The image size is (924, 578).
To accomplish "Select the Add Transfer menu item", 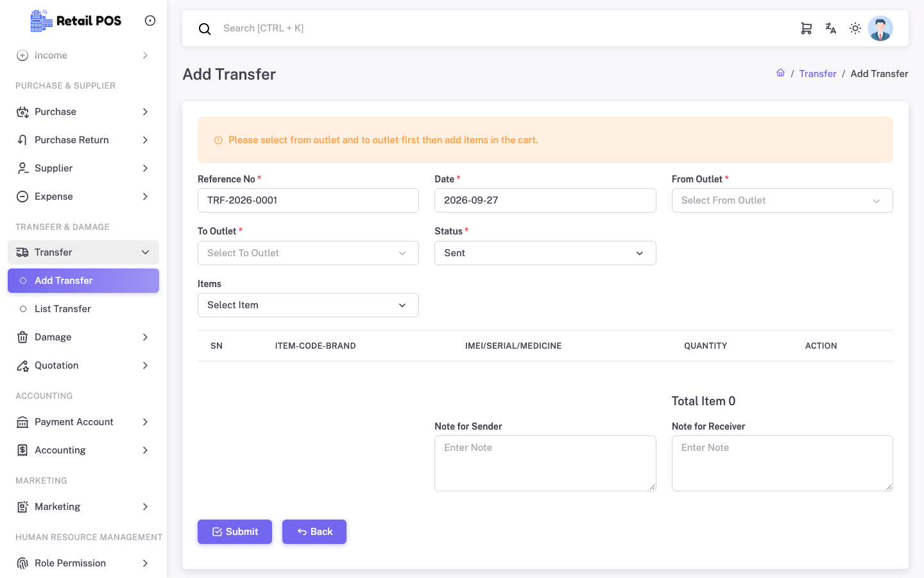I will point(83,281).
